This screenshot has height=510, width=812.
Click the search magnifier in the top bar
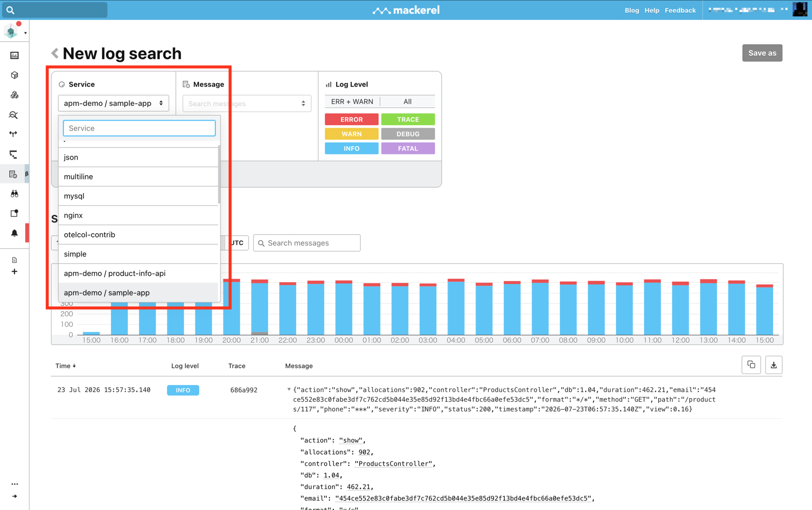10,10
